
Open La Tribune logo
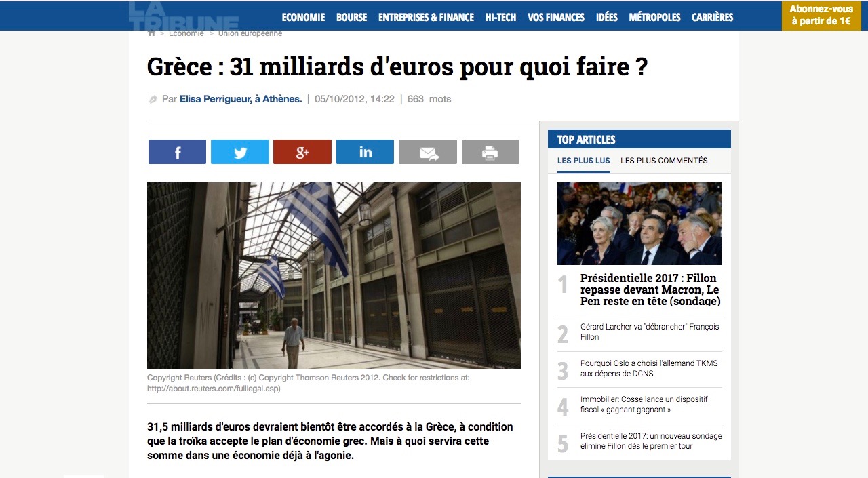click(183, 16)
